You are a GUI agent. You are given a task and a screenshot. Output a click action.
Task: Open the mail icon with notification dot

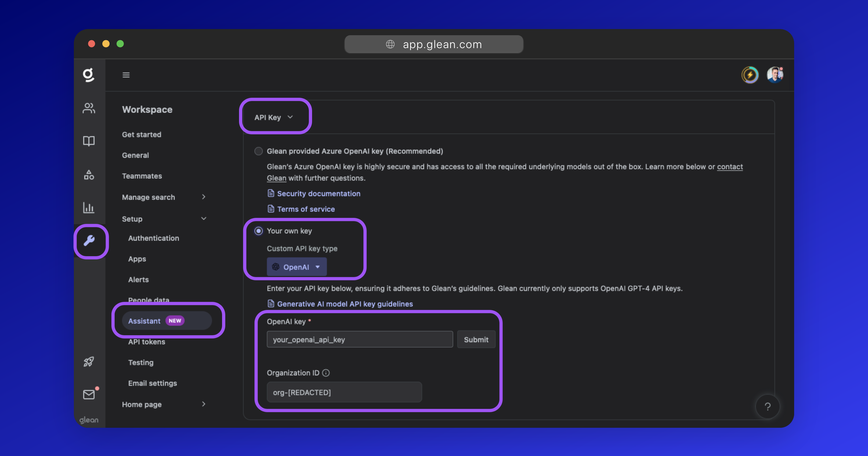[x=89, y=394]
